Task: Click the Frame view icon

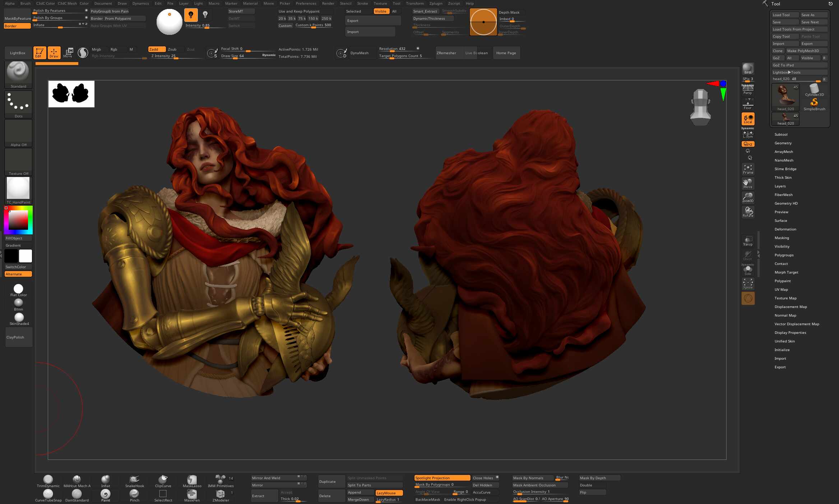Action: (x=748, y=169)
